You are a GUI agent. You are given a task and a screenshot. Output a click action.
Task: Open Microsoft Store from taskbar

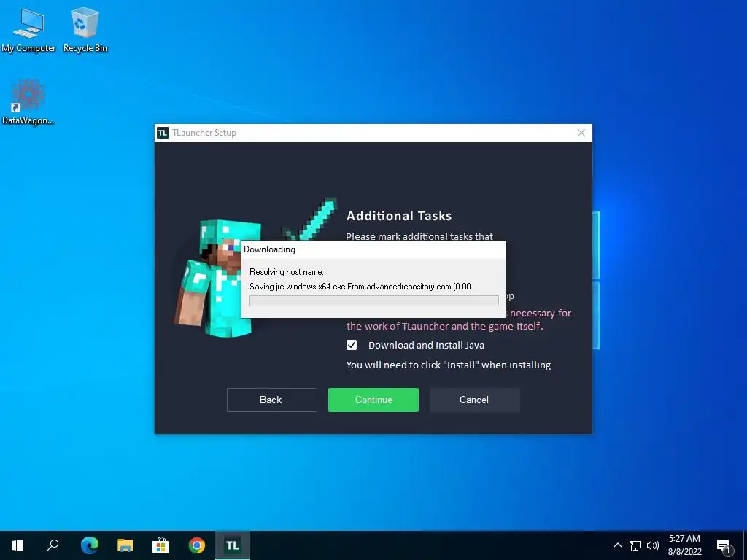click(161, 545)
